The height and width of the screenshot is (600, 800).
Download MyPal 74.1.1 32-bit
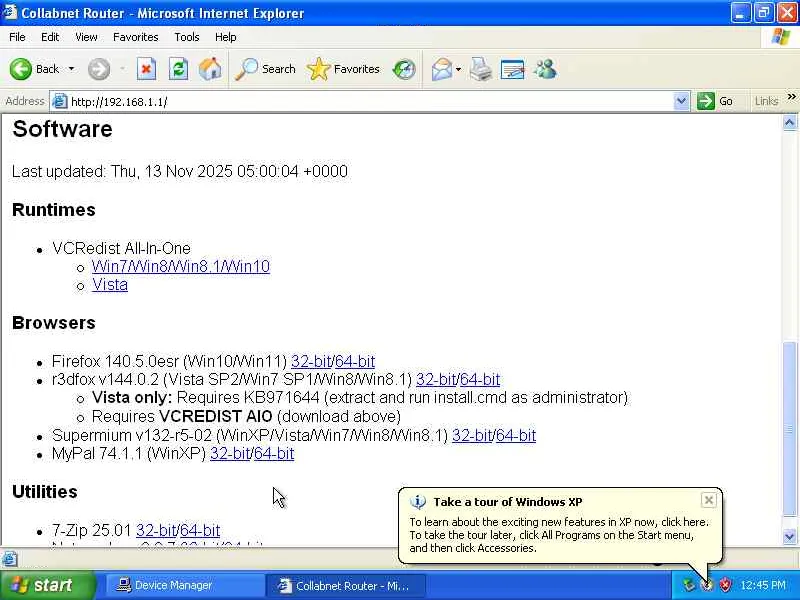tap(231, 454)
